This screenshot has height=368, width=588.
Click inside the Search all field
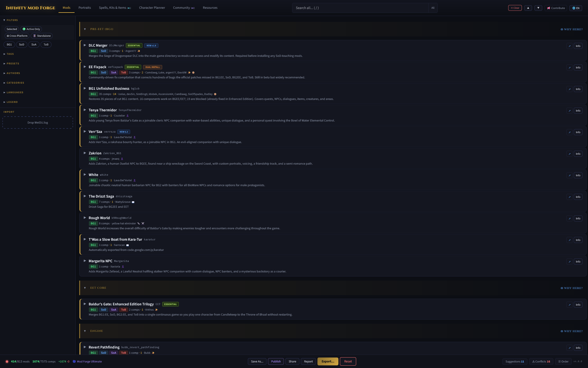click(360, 8)
